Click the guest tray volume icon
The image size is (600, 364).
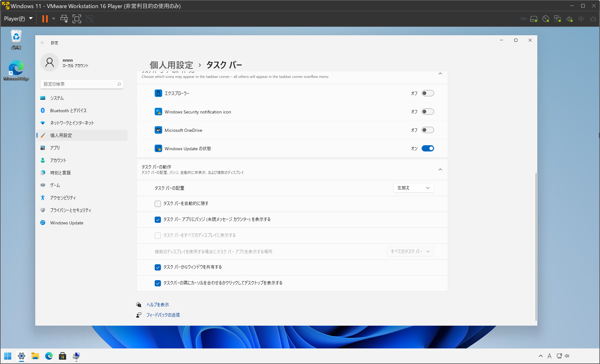point(567,356)
